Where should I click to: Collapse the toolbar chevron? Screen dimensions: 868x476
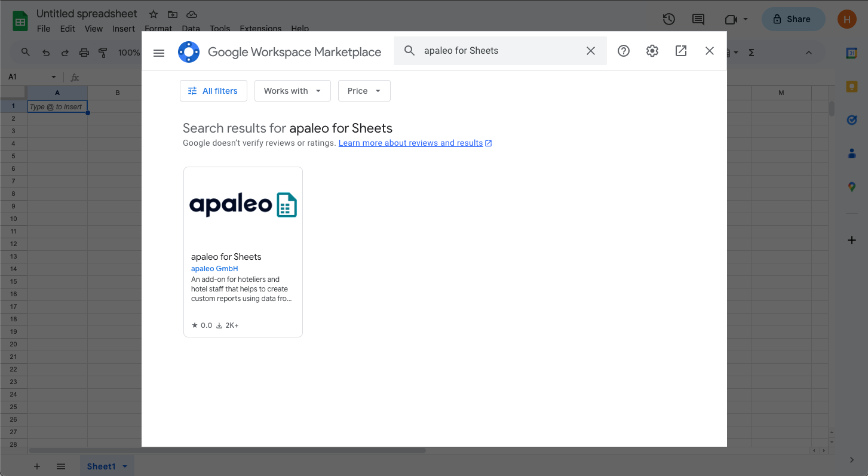pos(809,53)
